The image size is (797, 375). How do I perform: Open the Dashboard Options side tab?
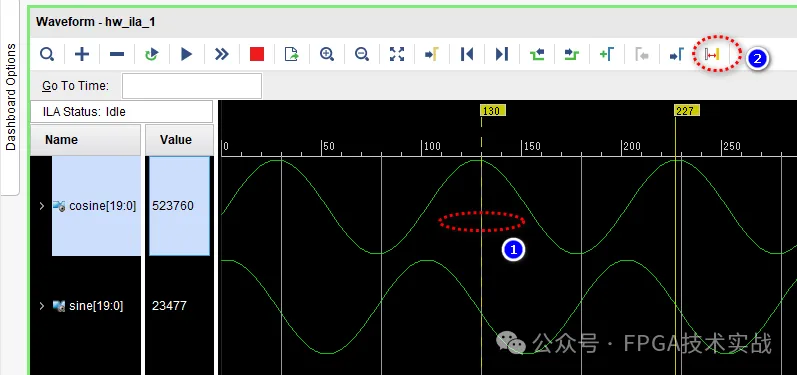pos(10,97)
